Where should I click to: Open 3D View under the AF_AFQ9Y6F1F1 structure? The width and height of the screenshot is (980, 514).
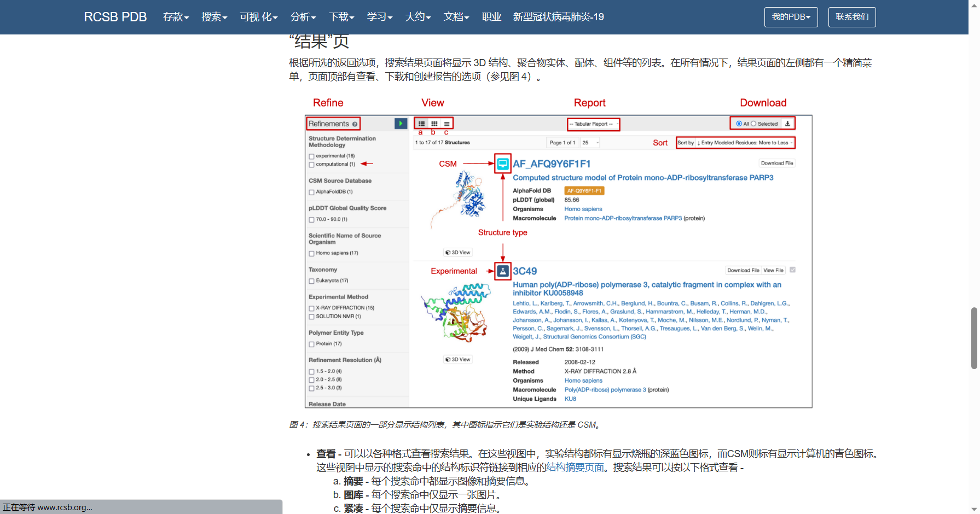[457, 253]
